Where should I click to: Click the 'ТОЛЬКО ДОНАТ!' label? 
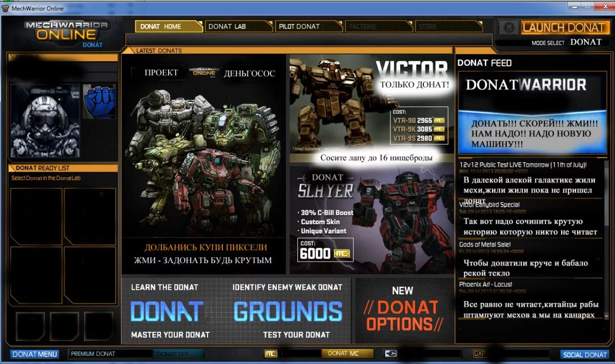[415, 85]
